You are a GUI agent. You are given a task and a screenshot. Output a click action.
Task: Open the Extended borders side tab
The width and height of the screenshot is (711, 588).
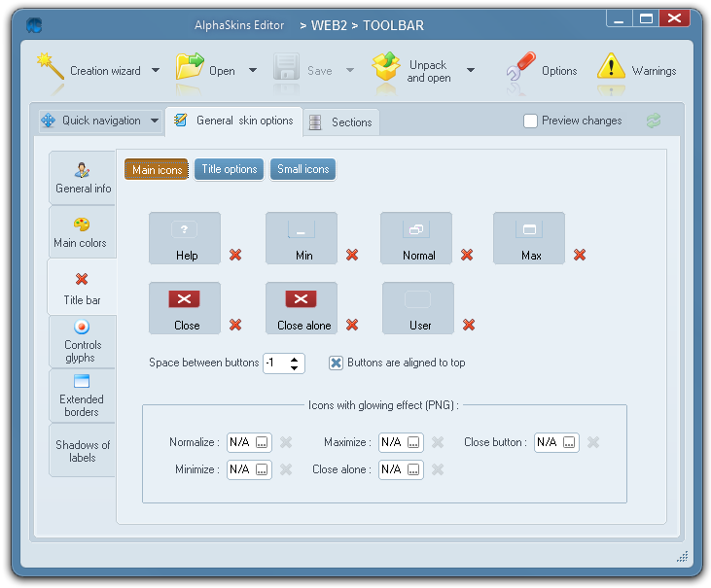[x=82, y=396]
